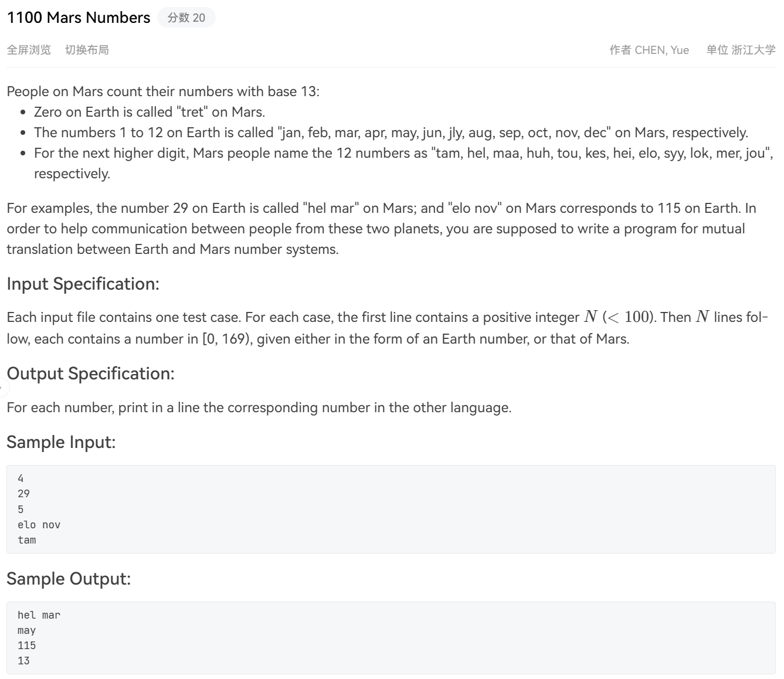
Task: Expand the collapsed side panel arrow
Action: coord(3,388)
